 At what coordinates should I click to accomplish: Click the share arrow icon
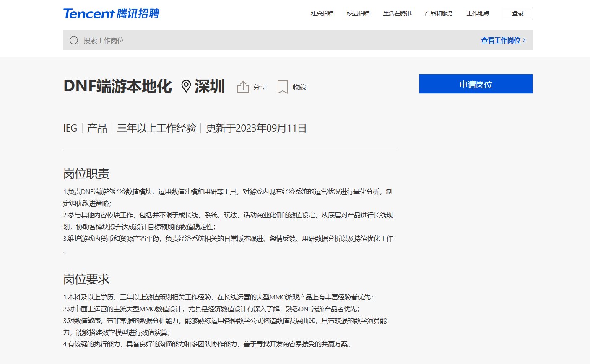click(243, 87)
